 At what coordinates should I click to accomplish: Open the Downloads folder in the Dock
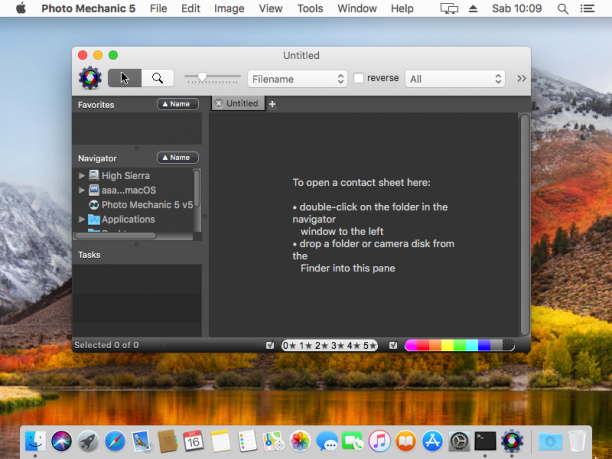coord(550,441)
